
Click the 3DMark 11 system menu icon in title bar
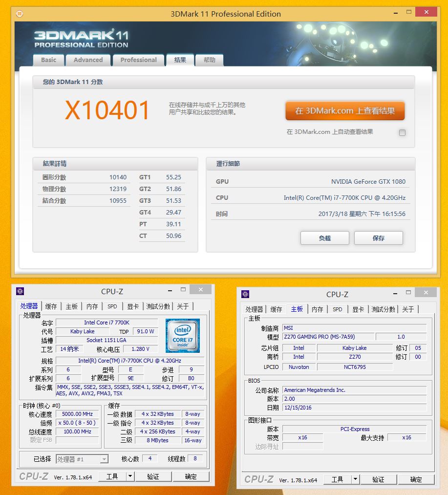tap(19, 14)
